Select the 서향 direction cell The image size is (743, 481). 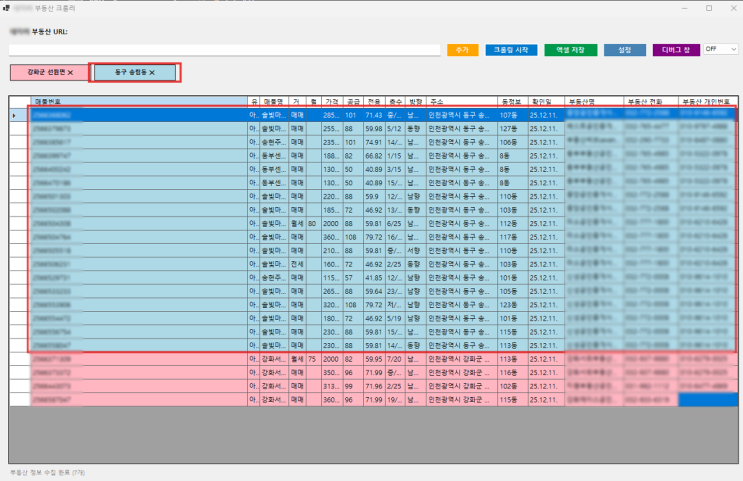[416, 251]
